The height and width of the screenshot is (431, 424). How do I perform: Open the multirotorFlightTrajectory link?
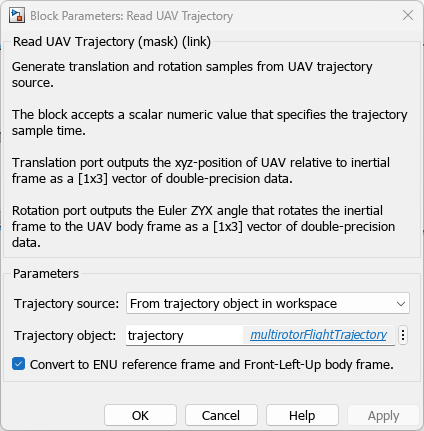(318, 334)
